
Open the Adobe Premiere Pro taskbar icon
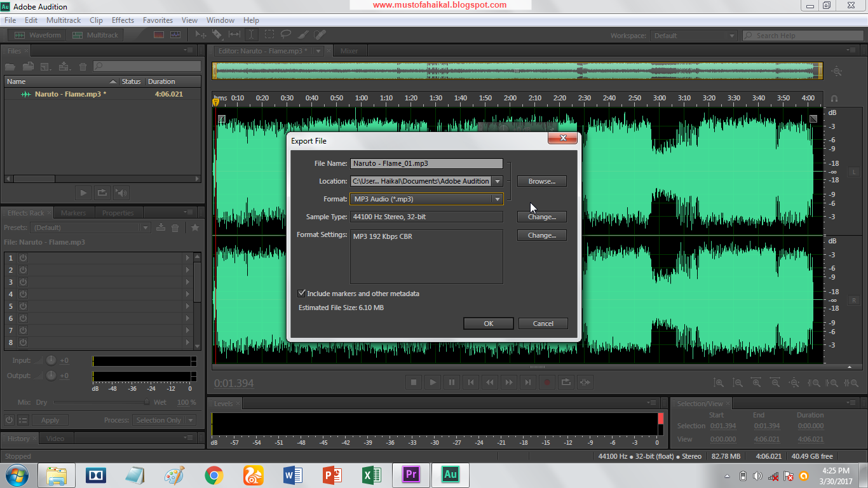[x=410, y=474]
